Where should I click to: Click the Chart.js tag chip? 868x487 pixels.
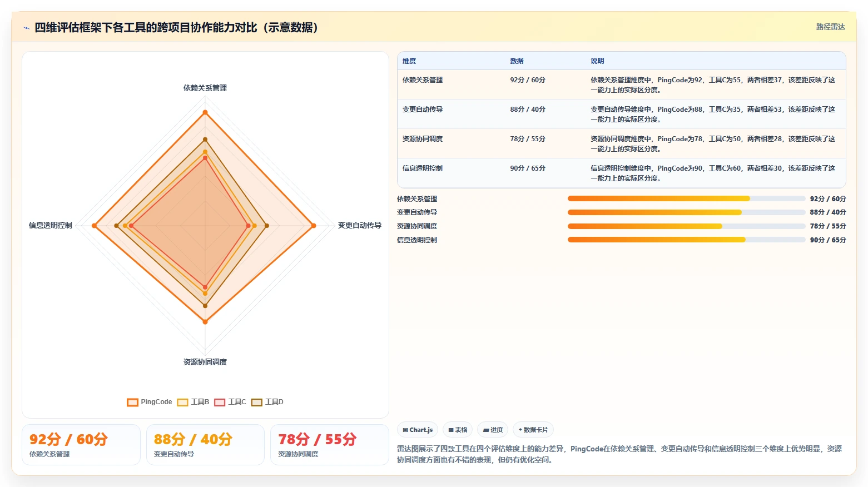(418, 430)
